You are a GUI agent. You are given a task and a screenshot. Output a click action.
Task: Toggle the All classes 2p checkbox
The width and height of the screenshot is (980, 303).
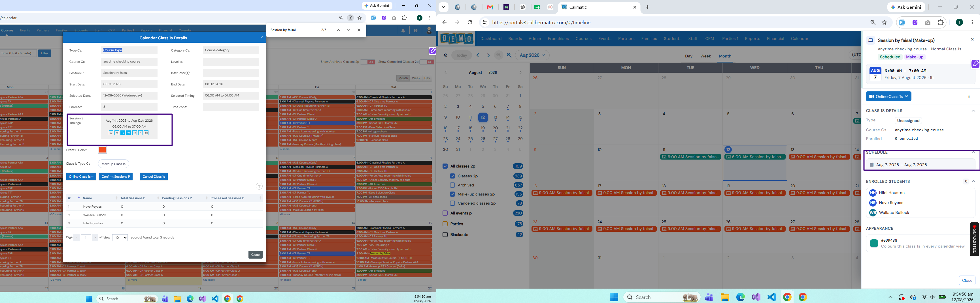[445, 166]
